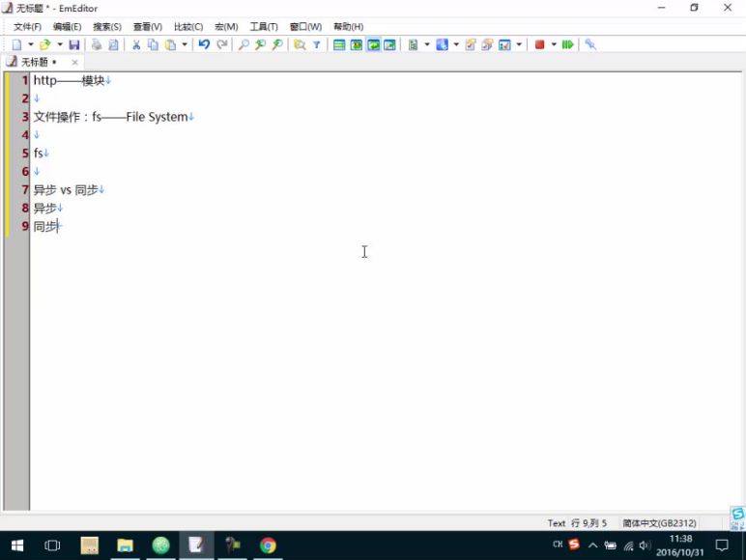
Task: Click the blue Undo arrow
Action: (x=204, y=44)
